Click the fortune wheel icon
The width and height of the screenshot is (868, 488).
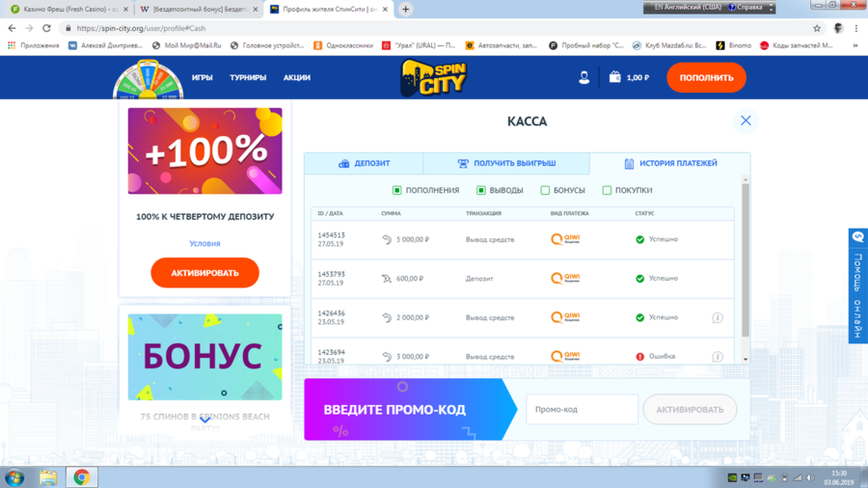(x=148, y=81)
